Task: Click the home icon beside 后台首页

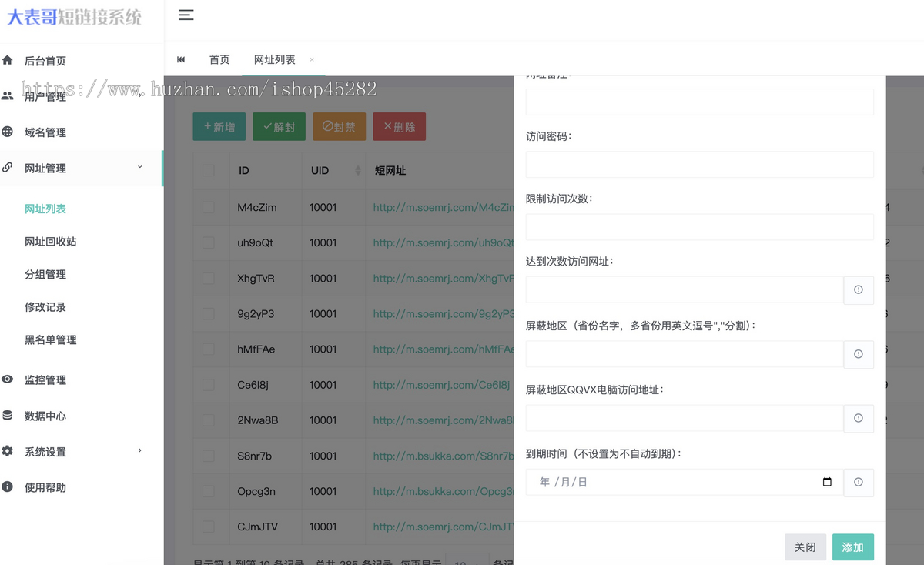Action: point(8,60)
